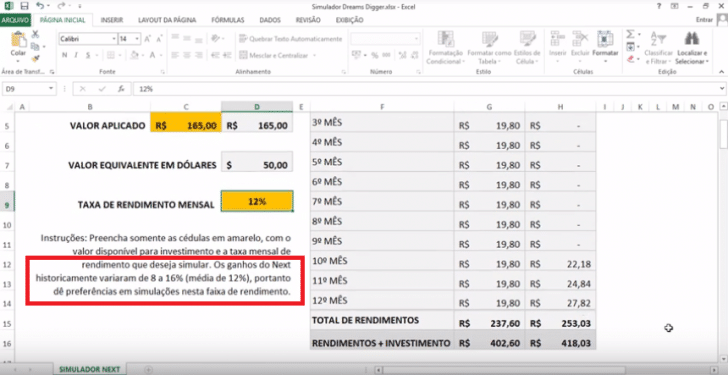Apply font color with letter A
The image size is (728, 375).
(152, 55)
